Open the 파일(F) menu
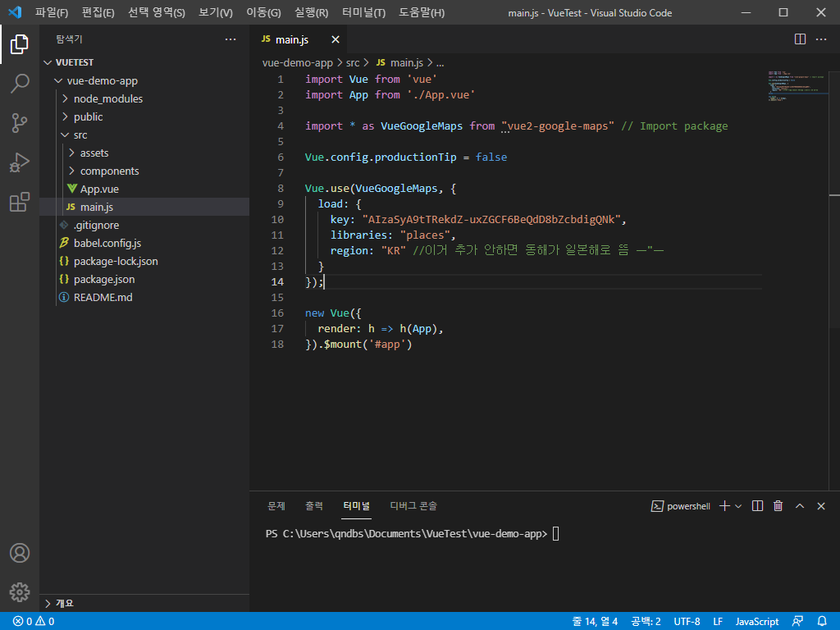This screenshot has width=840, height=630. (52, 12)
